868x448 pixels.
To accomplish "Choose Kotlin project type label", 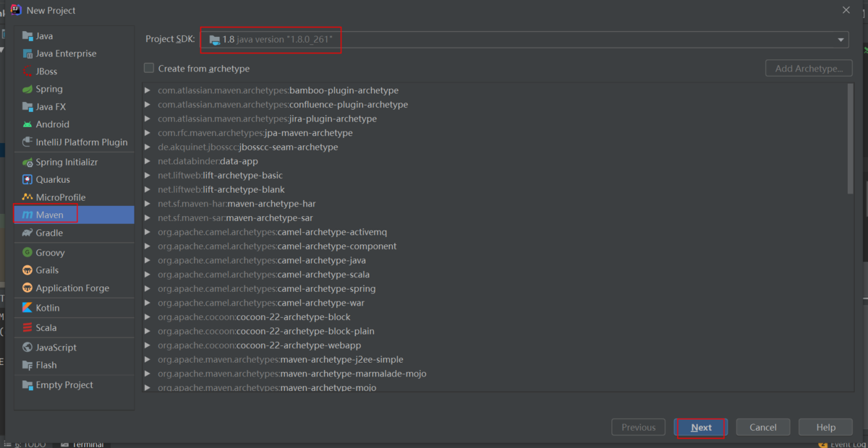I will point(48,308).
